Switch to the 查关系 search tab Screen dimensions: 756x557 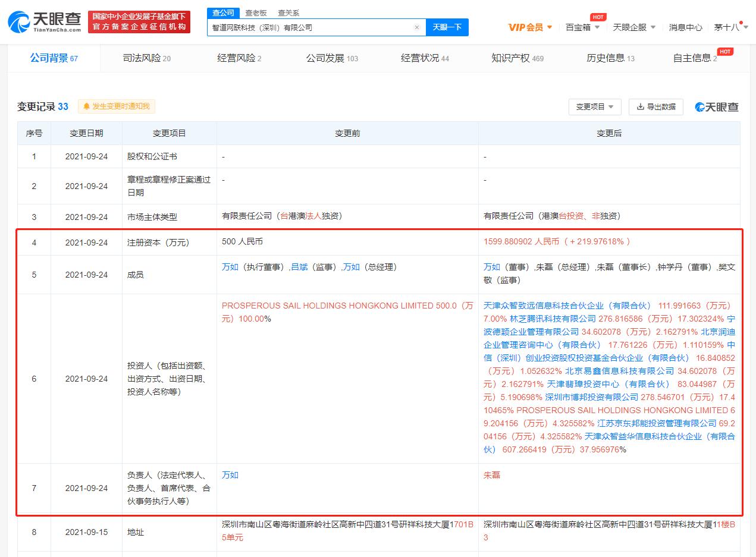click(x=288, y=13)
